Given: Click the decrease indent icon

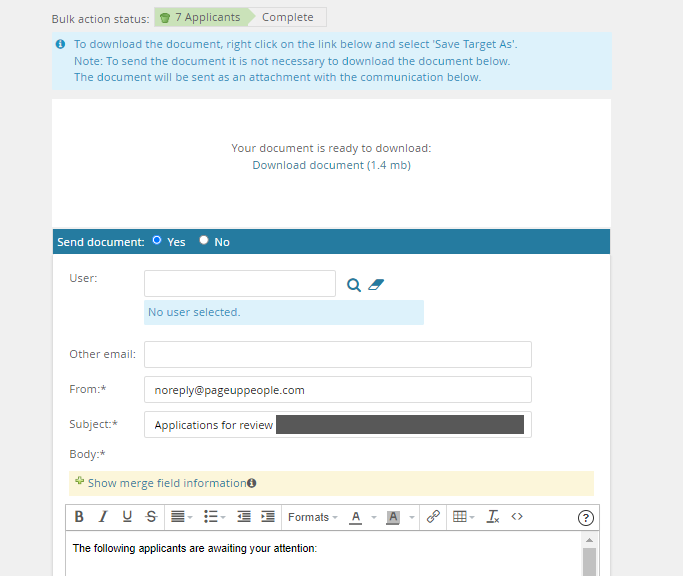Looking at the screenshot, I should [244, 517].
